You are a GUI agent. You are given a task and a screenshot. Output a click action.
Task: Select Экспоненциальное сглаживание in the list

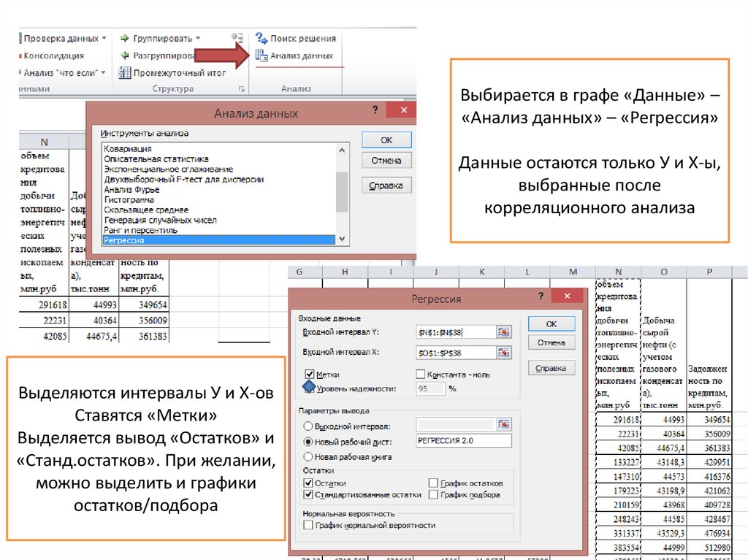click(219, 169)
